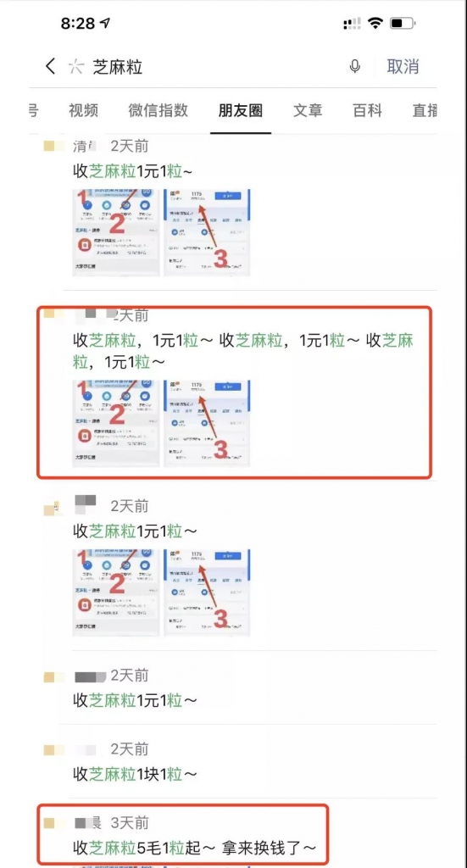Open the 百科 tab
This screenshot has width=467, height=868.
pyautogui.click(x=367, y=110)
